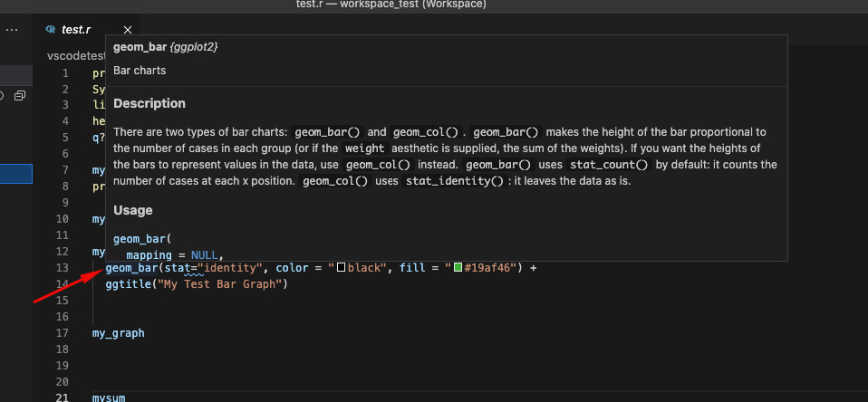Click the Usage heading in hover popup

coord(132,210)
